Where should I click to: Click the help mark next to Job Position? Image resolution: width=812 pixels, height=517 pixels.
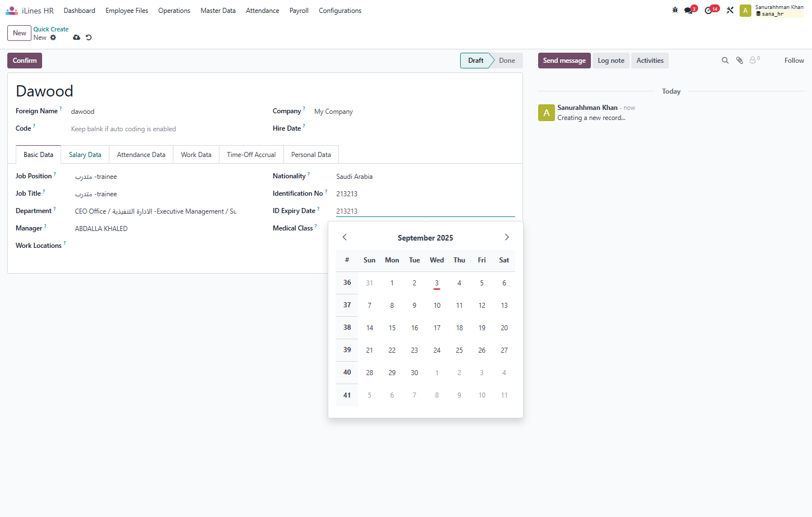pos(54,174)
